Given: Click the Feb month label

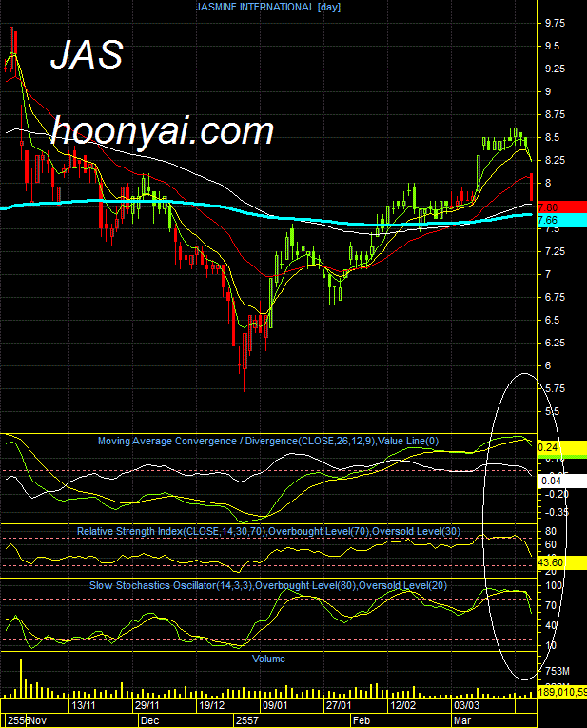Looking at the screenshot, I should click(362, 720).
